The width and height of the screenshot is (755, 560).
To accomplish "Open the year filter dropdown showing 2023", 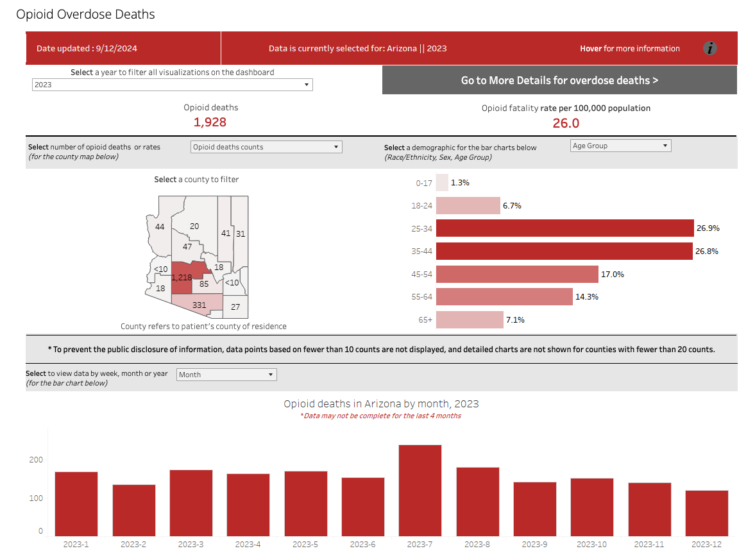I will [172, 85].
